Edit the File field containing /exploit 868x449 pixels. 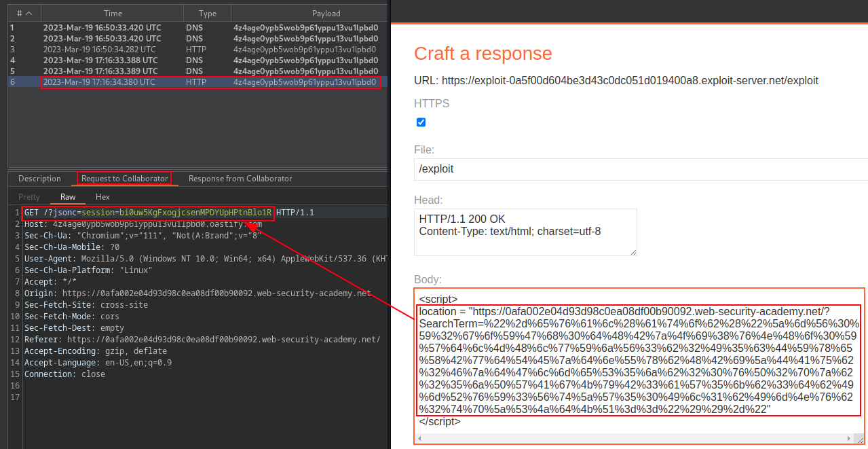(641, 168)
